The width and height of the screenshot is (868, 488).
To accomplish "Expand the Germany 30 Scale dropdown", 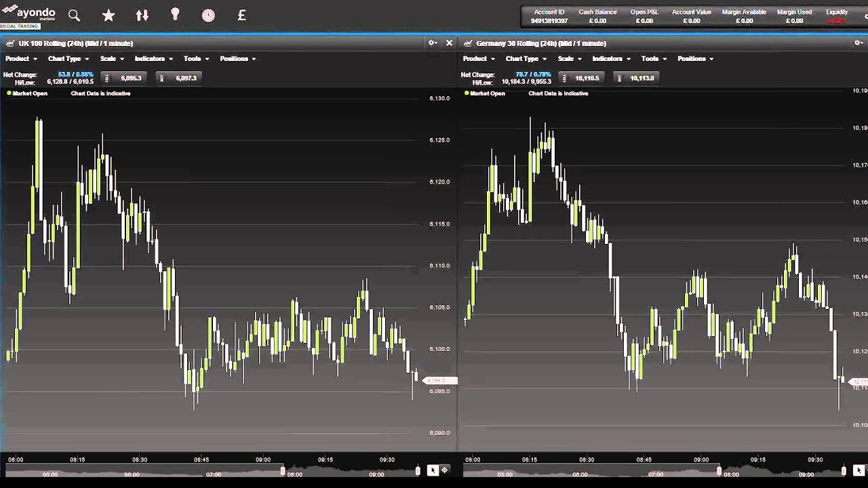I will pos(570,58).
